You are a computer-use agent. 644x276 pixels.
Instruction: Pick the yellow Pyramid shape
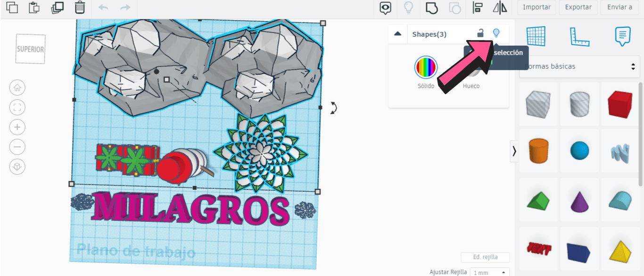click(620, 251)
